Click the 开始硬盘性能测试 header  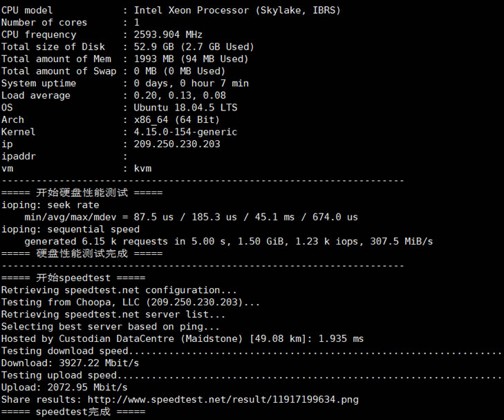(x=82, y=193)
